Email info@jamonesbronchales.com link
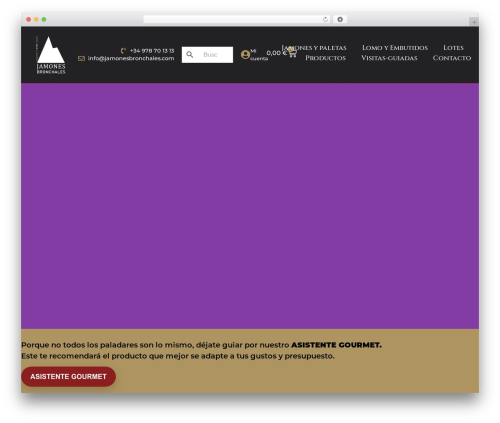The image size is (500, 423). pyautogui.click(x=131, y=58)
